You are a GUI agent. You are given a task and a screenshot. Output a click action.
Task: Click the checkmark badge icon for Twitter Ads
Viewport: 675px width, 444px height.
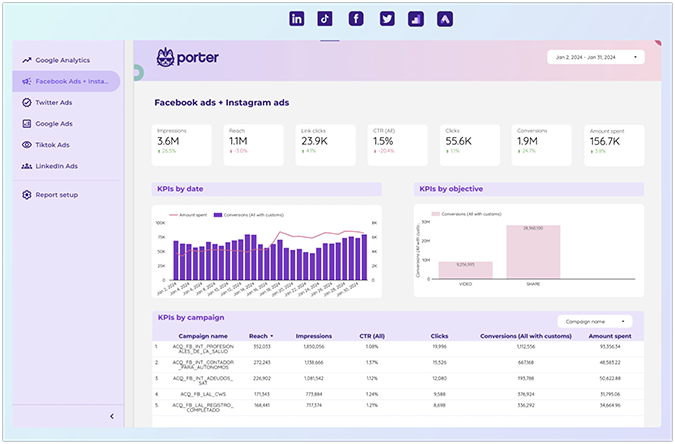27,102
